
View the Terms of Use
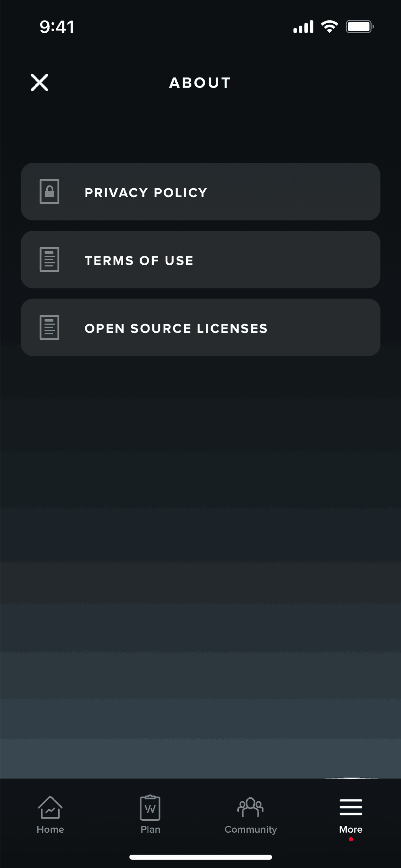tap(200, 260)
